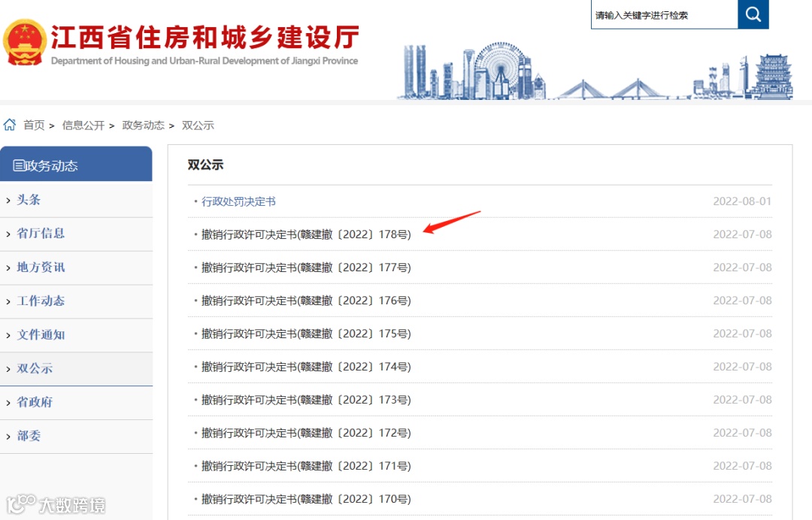
Task: Open 政务动态 breadcrumb link
Action: coord(144,125)
